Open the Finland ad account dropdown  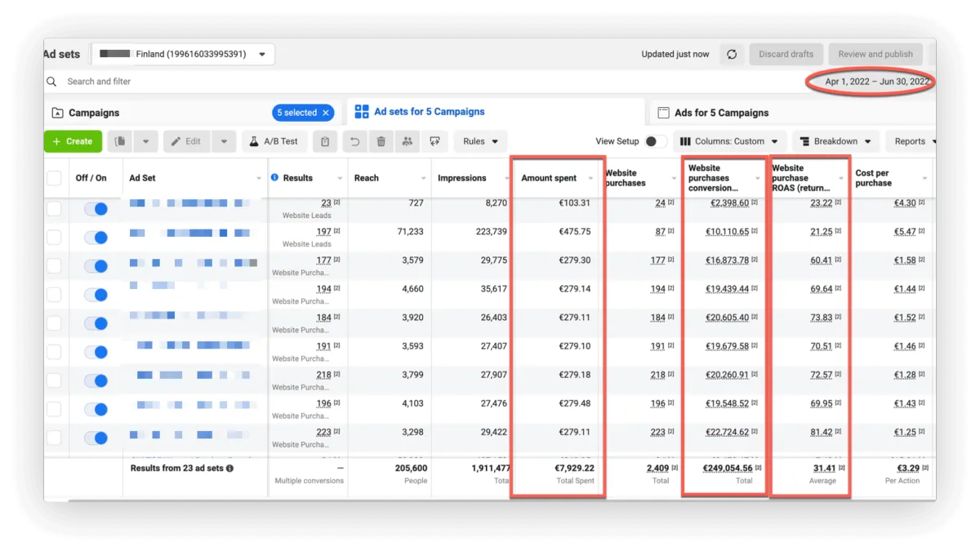point(183,55)
